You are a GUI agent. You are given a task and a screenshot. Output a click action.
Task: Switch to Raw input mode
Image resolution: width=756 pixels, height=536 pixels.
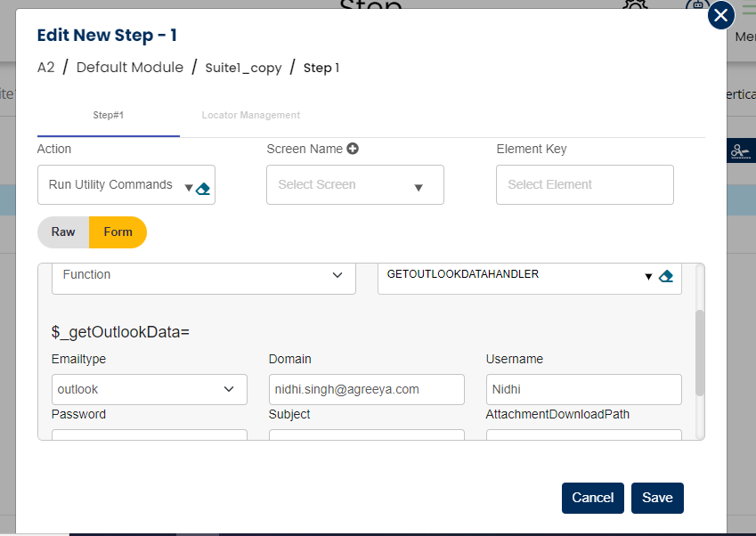click(63, 232)
